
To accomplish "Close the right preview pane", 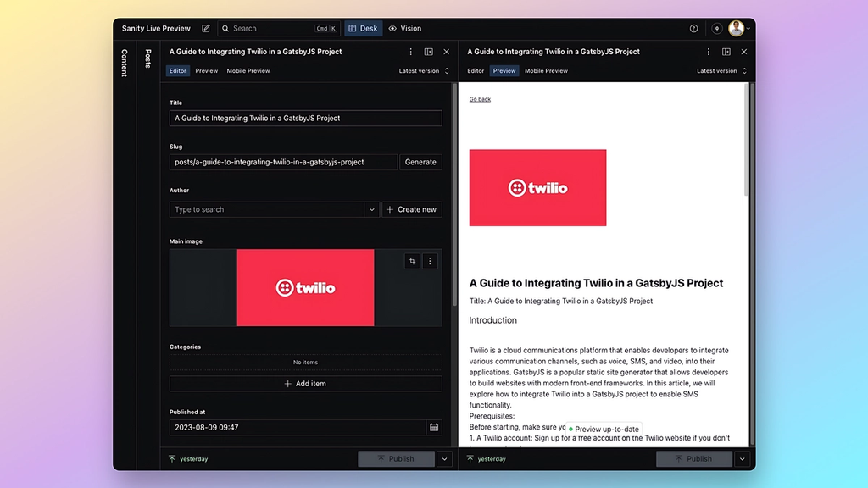I will (x=744, y=52).
